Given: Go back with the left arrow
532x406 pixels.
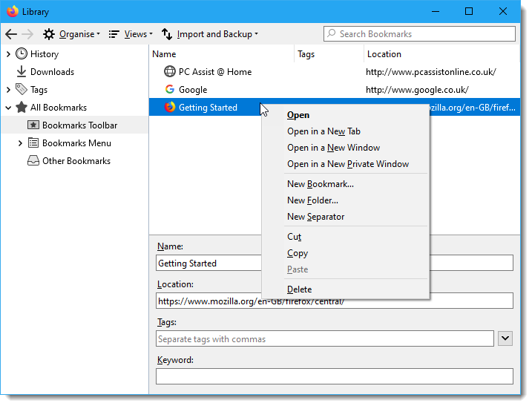Looking at the screenshot, I should (11, 34).
